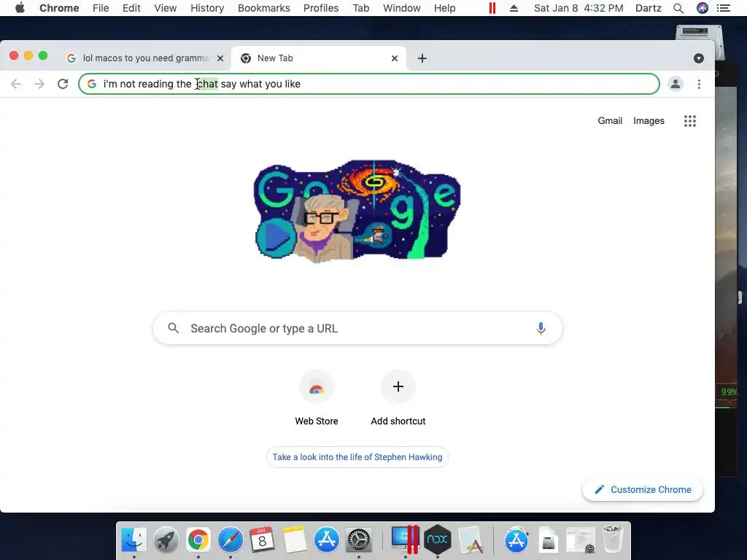Open the Edit menu
This screenshot has width=747, height=560.
[x=131, y=8]
